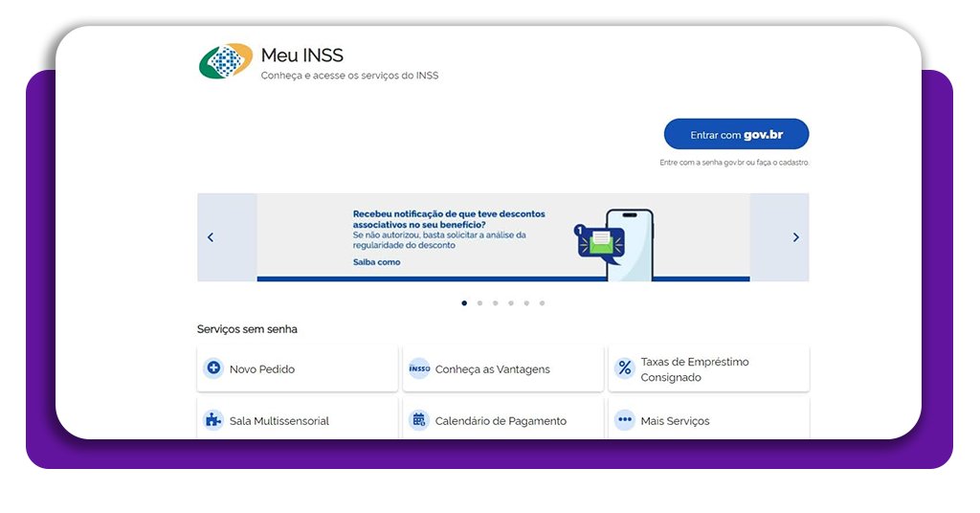Click the three-dots icon for Mais Serviços
The image size is (980, 513).
coord(625,420)
